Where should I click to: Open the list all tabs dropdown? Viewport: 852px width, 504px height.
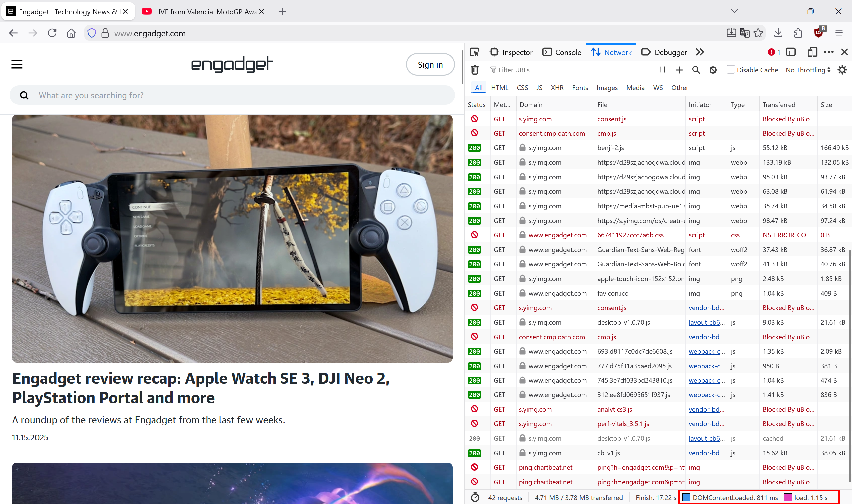point(734,11)
